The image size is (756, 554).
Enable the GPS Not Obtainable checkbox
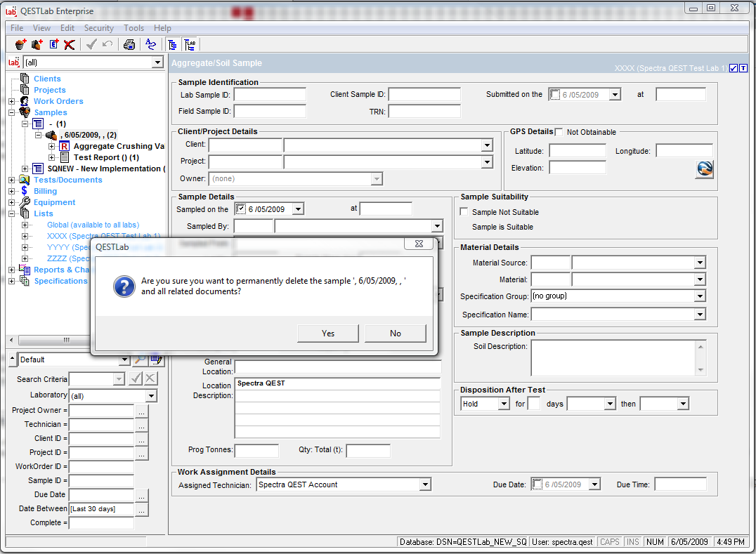(x=559, y=132)
